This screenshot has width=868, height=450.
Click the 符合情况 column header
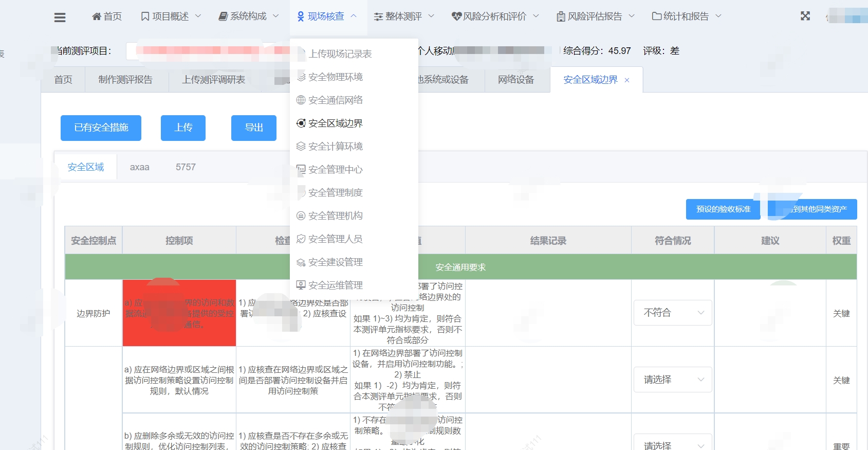(673, 241)
